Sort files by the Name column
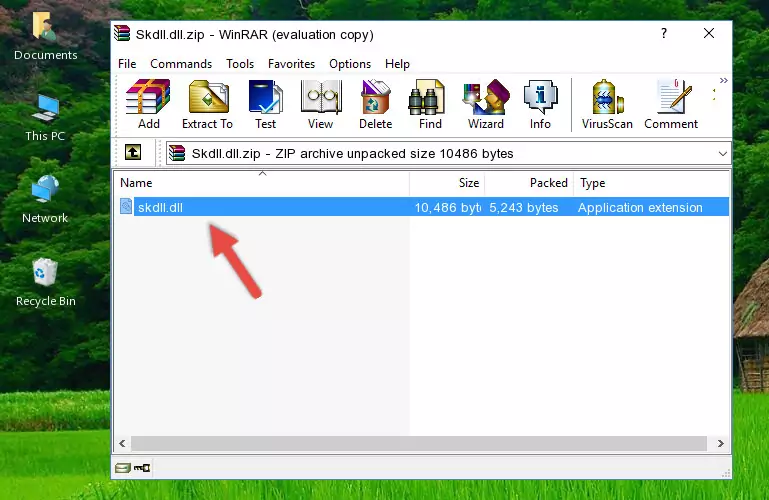769x500 pixels. tap(262, 183)
